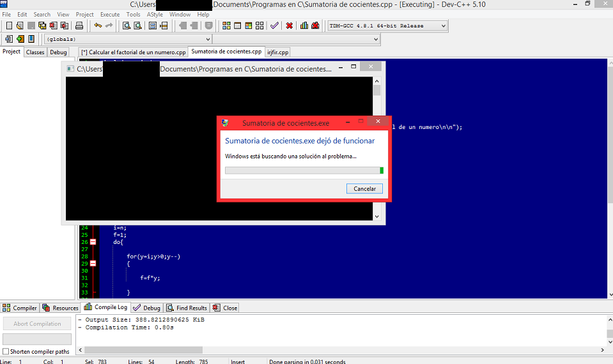Open the Compile Log bottom tab
This screenshot has height=364, width=613.
(x=105, y=307)
